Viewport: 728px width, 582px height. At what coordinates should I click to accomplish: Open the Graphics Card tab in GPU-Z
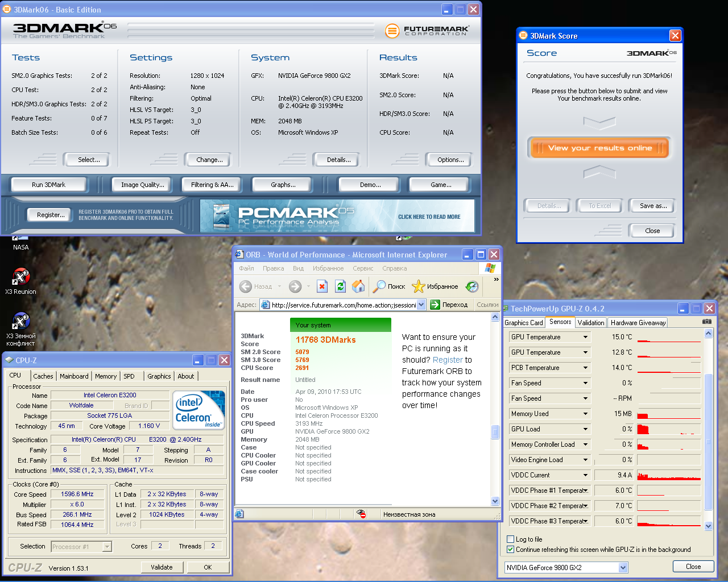(524, 322)
